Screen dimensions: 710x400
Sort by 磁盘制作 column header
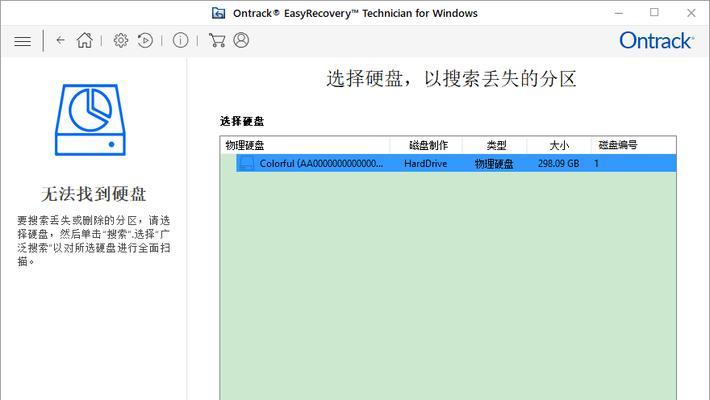(x=426, y=145)
